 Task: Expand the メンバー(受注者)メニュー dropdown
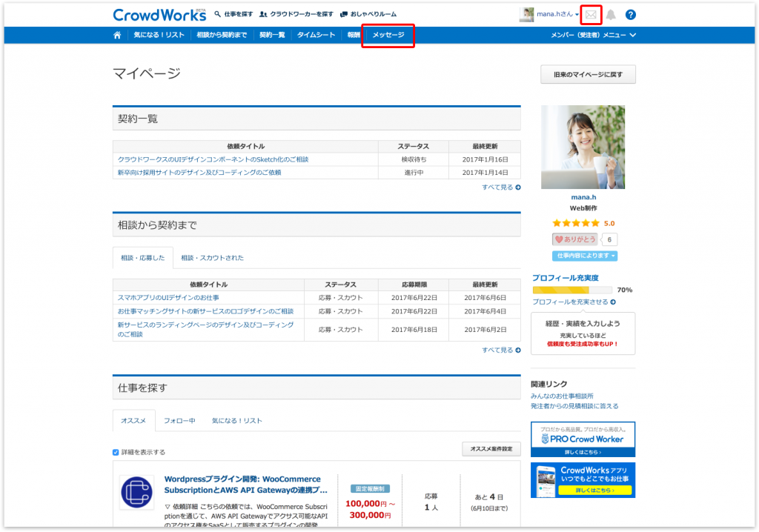(x=593, y=35)
